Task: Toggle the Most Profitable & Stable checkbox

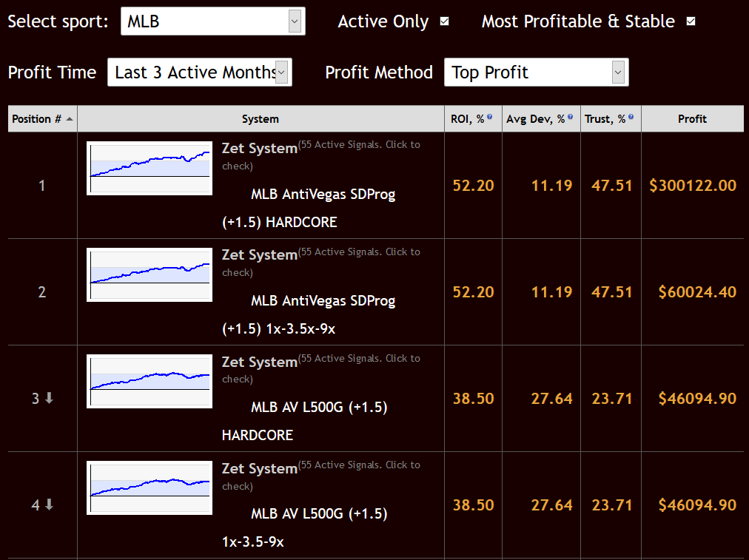Action: [x=690, y=21]
